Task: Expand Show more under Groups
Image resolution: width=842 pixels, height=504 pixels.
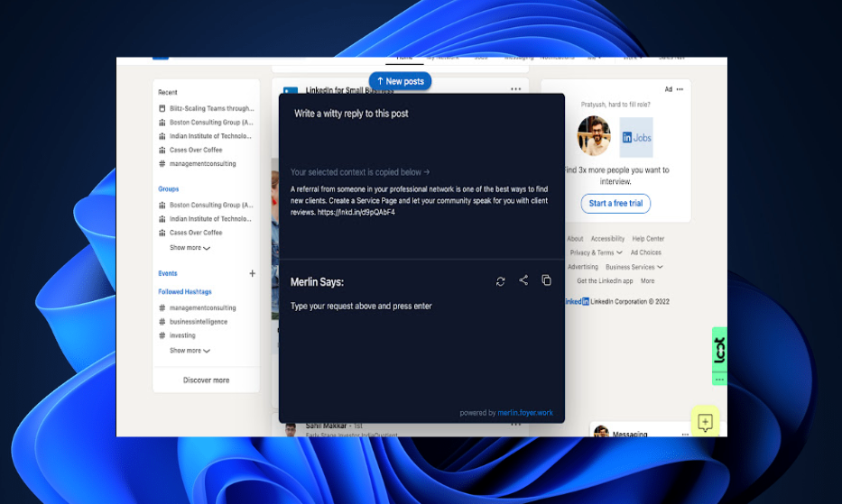Action: pyautogui.click(x=190, y=247)
